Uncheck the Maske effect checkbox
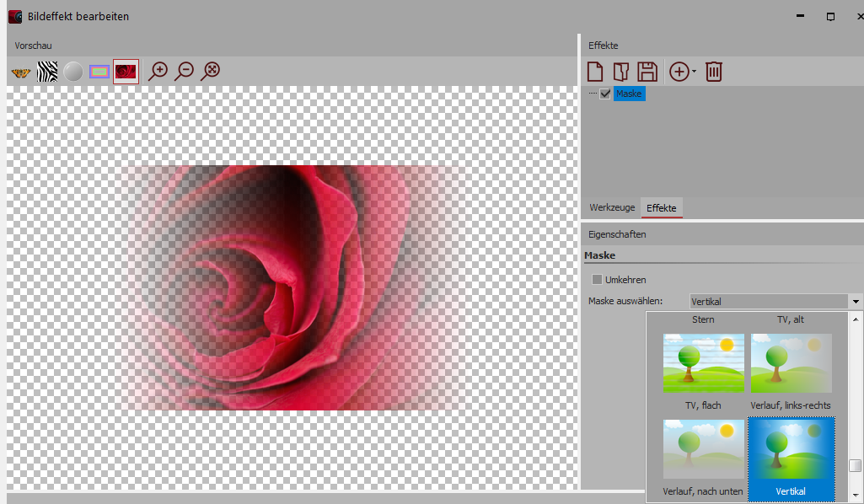864x504 pixels. point(605,94)
